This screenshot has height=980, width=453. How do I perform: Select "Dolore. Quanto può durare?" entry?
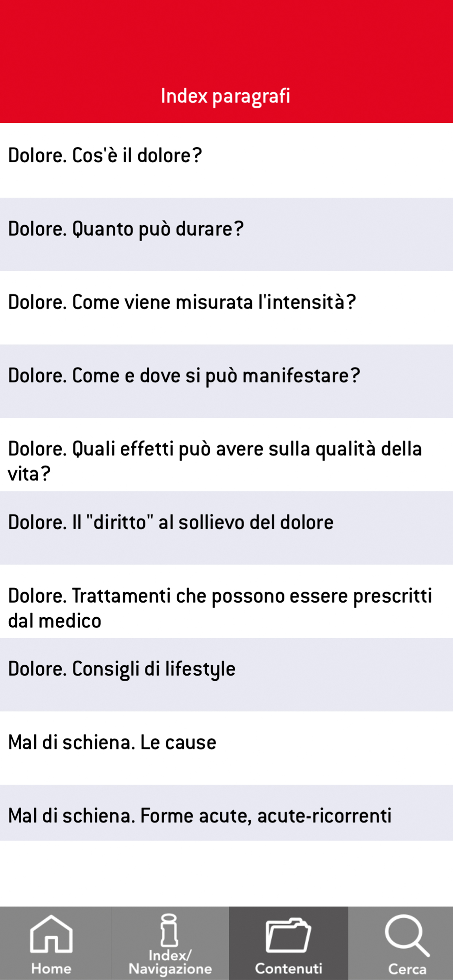(125, 229)
